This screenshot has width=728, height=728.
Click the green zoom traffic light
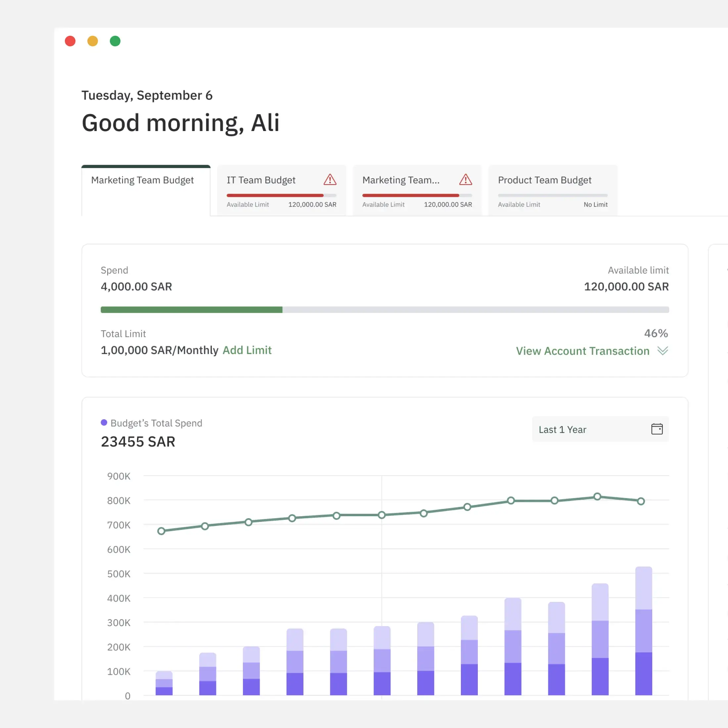(115, 41)
